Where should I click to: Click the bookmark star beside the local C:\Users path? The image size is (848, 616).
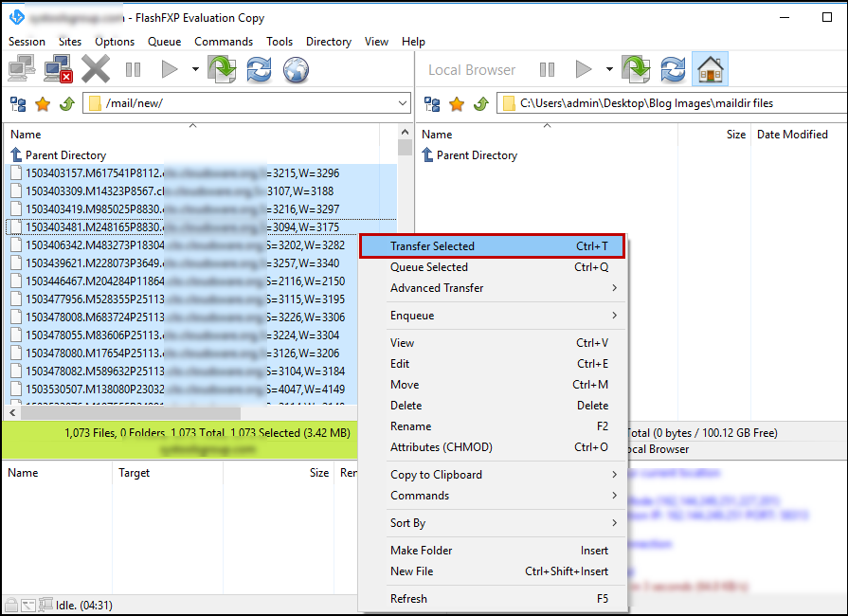[457, 104]
